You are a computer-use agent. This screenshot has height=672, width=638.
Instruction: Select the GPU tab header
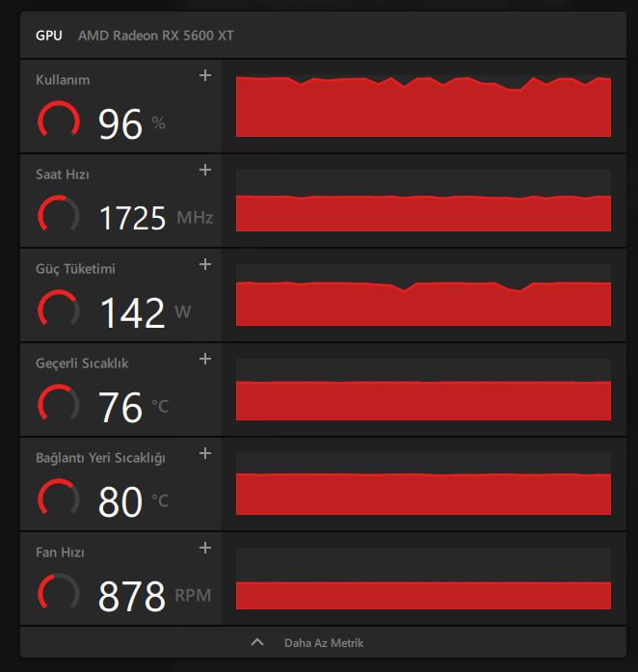pyautogui.click(x=49, y=36)
